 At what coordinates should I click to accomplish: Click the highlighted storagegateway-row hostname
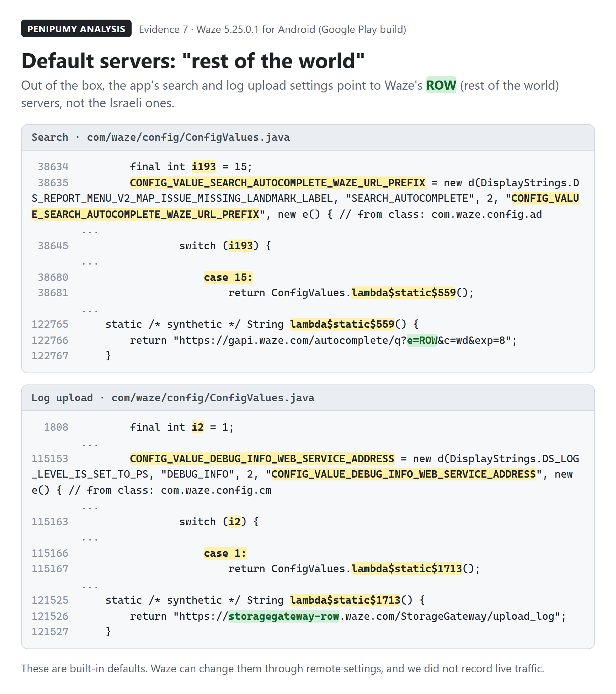tap(283, 616)
